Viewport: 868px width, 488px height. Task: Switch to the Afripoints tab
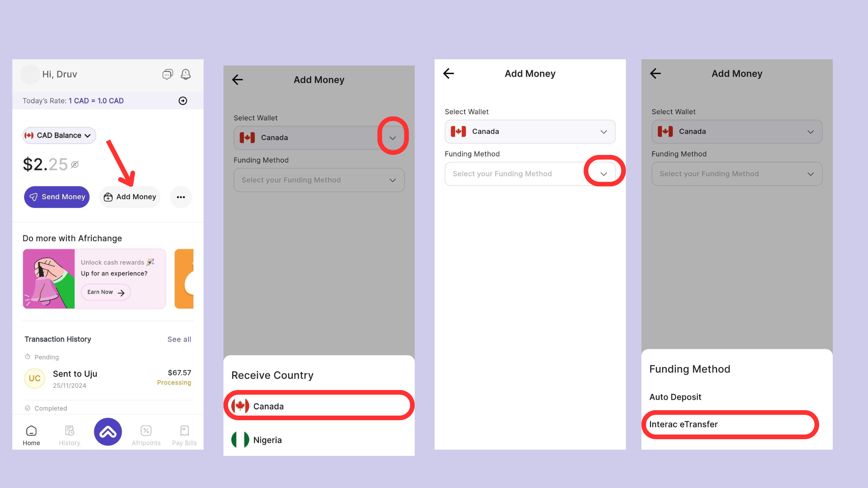click(x=146, y=435)
